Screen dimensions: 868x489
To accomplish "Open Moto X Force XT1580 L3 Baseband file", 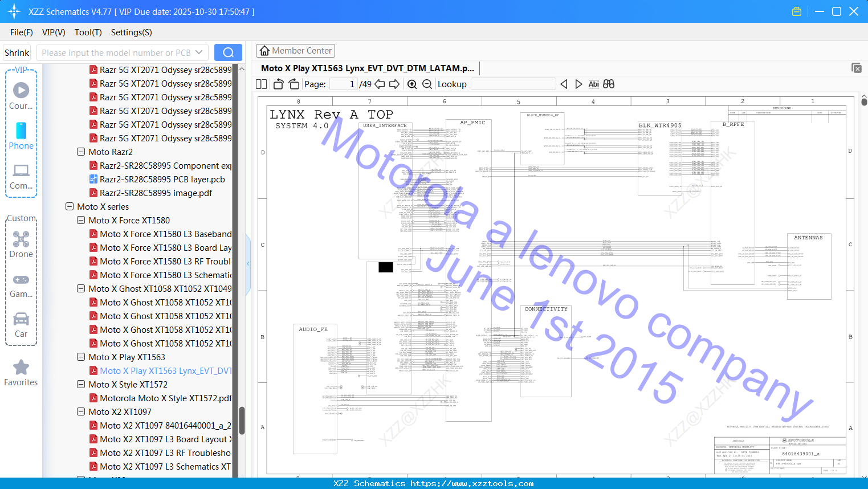I will point(161,234).
